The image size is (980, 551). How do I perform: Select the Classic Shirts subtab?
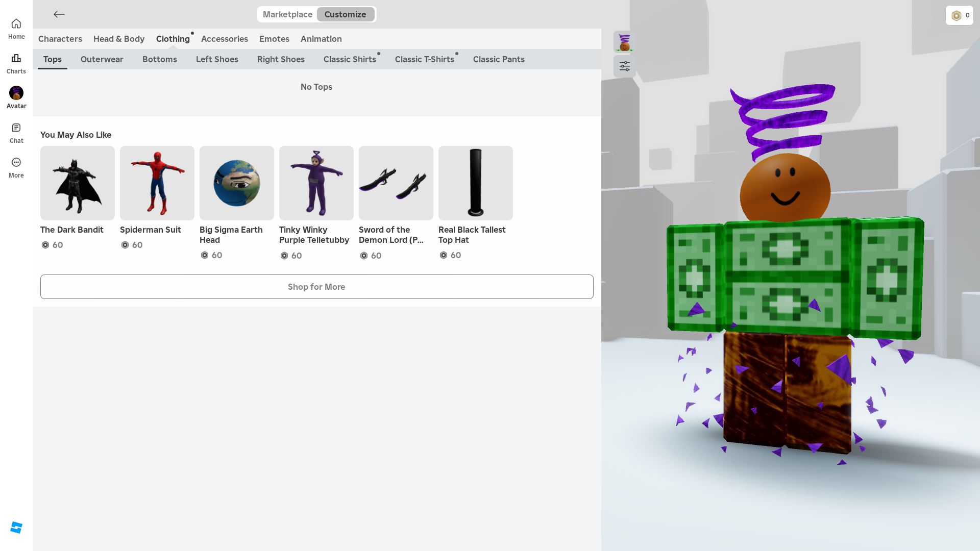coord(350,59)
